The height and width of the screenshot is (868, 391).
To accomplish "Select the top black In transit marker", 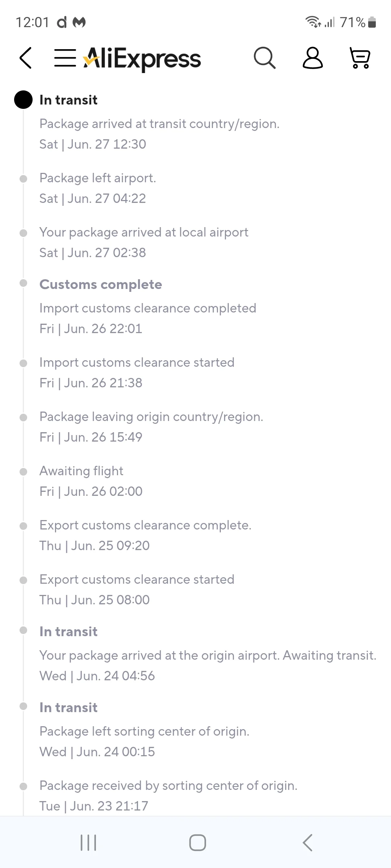I will pyautogui.click(x=24, y=99).
